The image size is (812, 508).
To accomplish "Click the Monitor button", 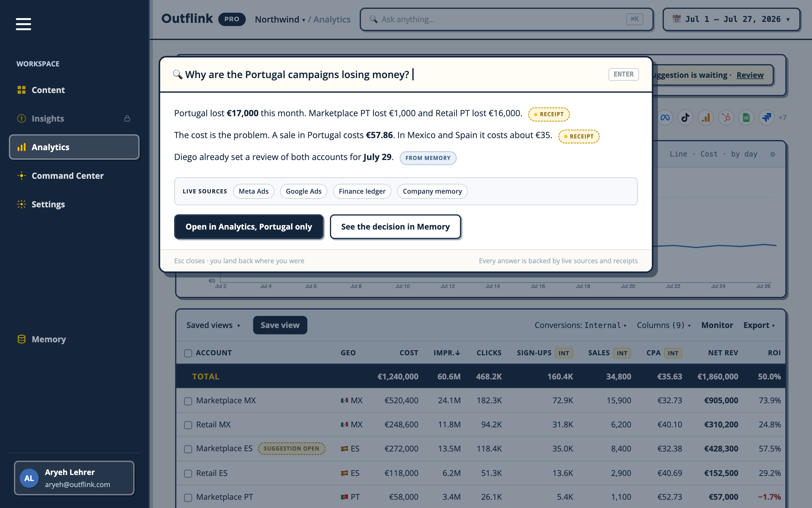I will click(717, 325).
